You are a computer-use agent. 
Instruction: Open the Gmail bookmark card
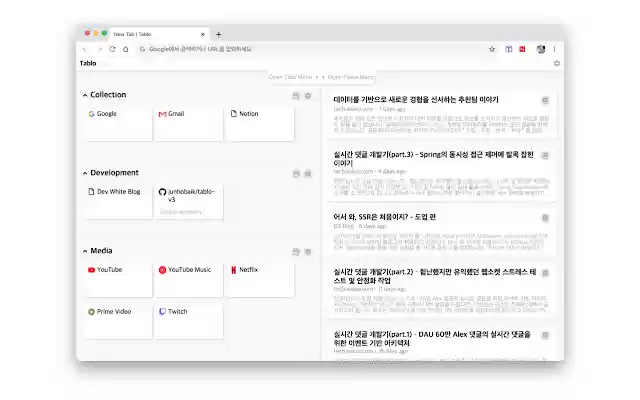(x=189, y=124)
